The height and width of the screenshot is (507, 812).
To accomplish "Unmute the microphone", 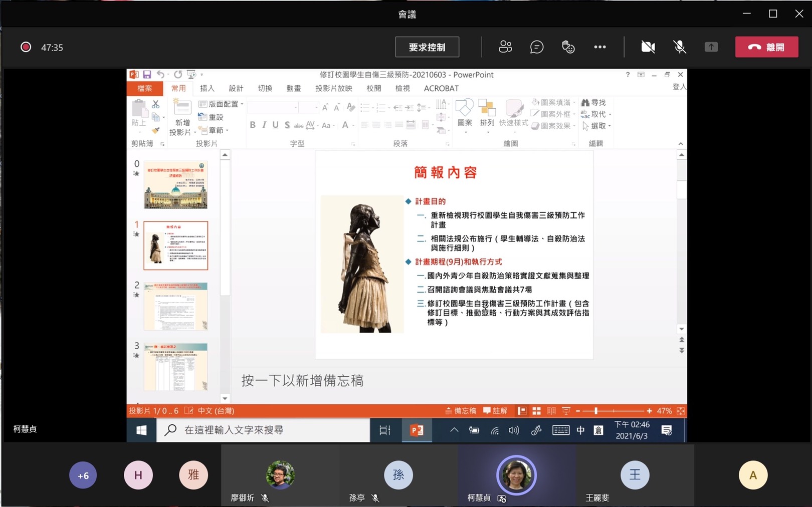I will point(680,47).
